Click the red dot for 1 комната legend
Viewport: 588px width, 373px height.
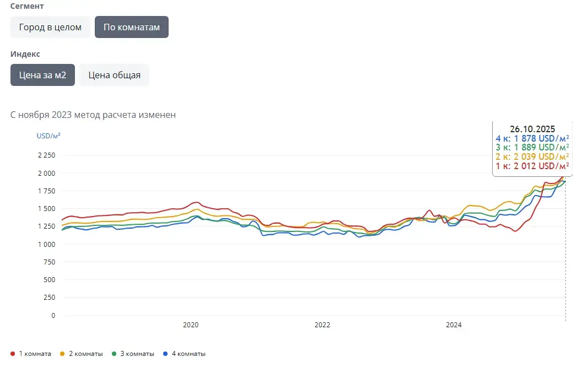pos(13,354)
